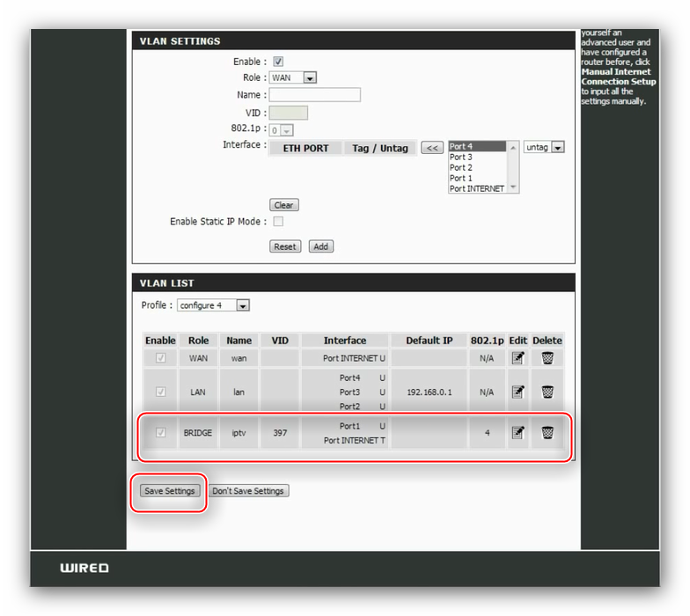Image resolution: width=690 pixels, height=616 pixels.
Task: Open the untag mode dropdown
Action: [544, 147]
